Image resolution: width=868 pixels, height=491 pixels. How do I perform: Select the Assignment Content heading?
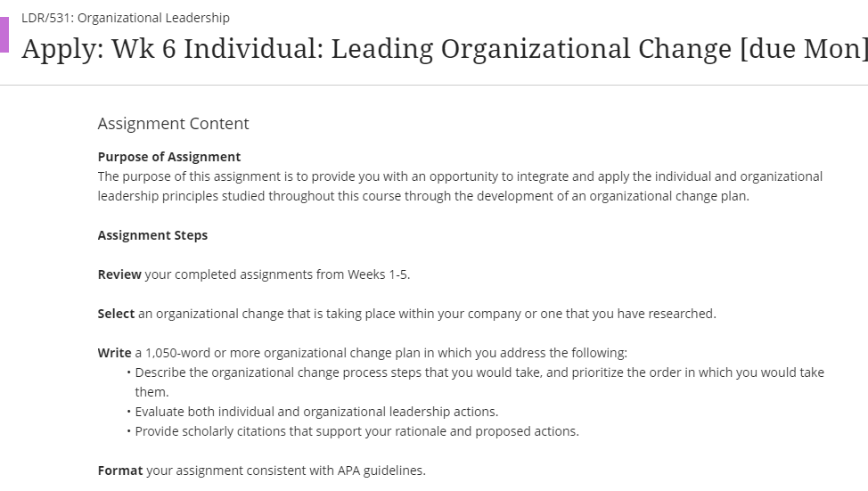pos(173,124)
